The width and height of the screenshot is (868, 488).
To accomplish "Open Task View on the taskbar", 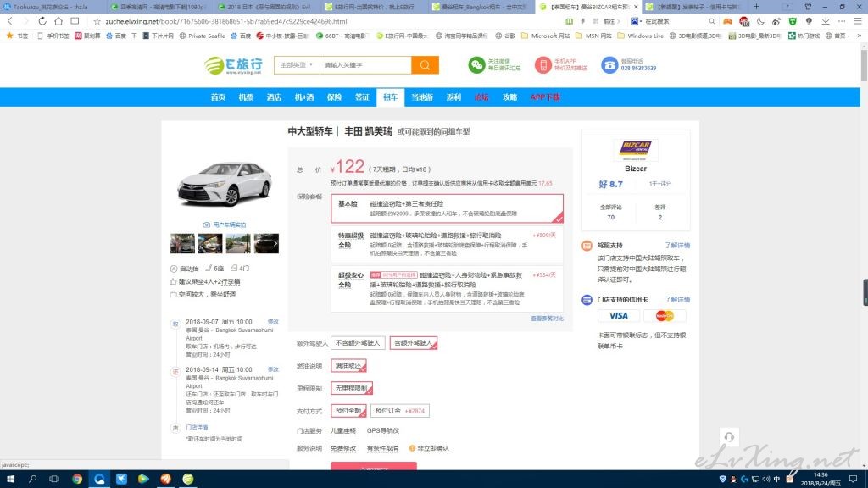I will click(54, 479).
